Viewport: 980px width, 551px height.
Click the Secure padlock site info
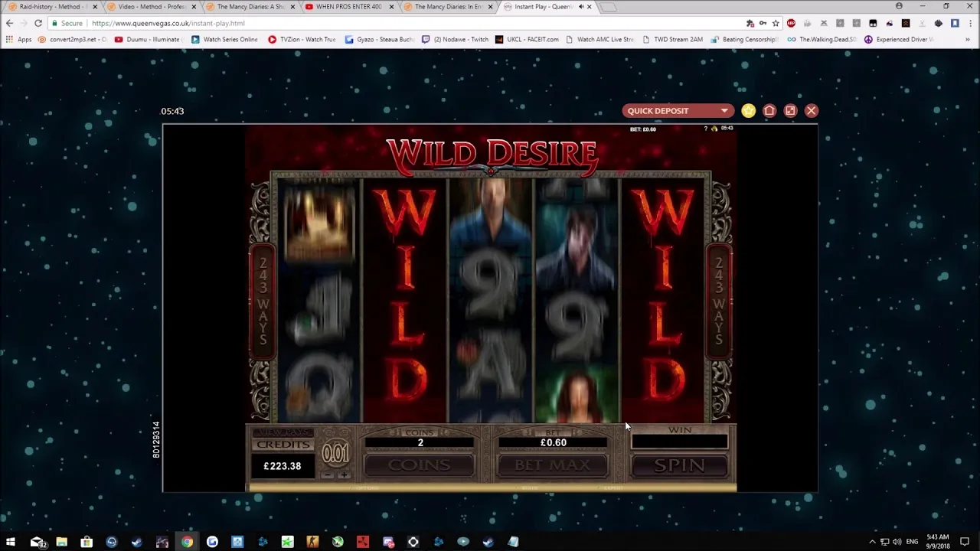tap(68, 24)
